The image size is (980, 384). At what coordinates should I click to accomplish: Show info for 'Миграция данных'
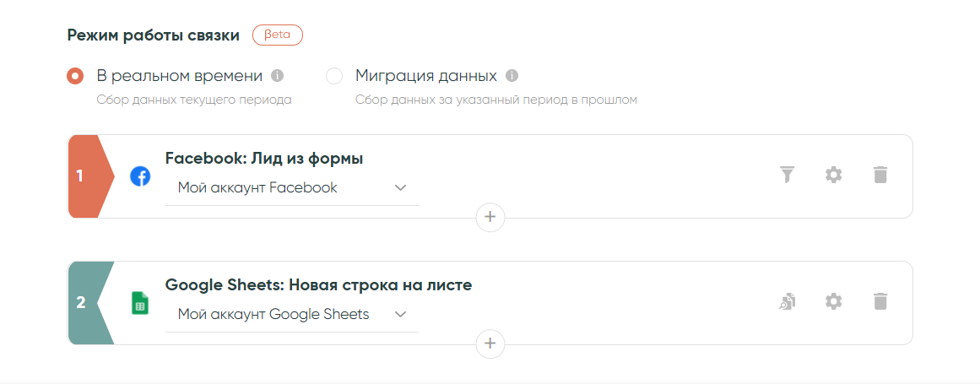pos(512,76)
